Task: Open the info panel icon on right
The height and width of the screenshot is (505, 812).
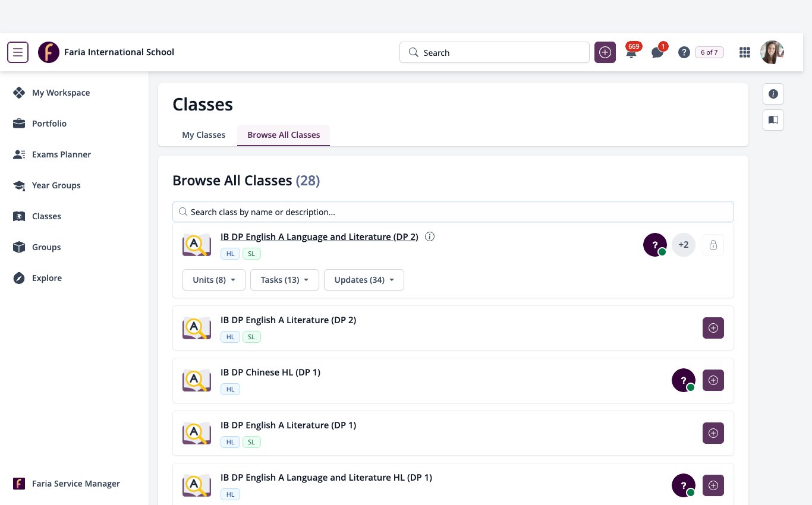Action: [773, 94]
